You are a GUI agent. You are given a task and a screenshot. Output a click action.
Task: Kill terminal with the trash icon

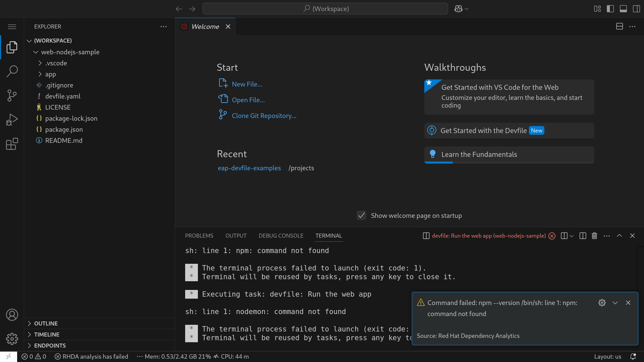[594, 236]
